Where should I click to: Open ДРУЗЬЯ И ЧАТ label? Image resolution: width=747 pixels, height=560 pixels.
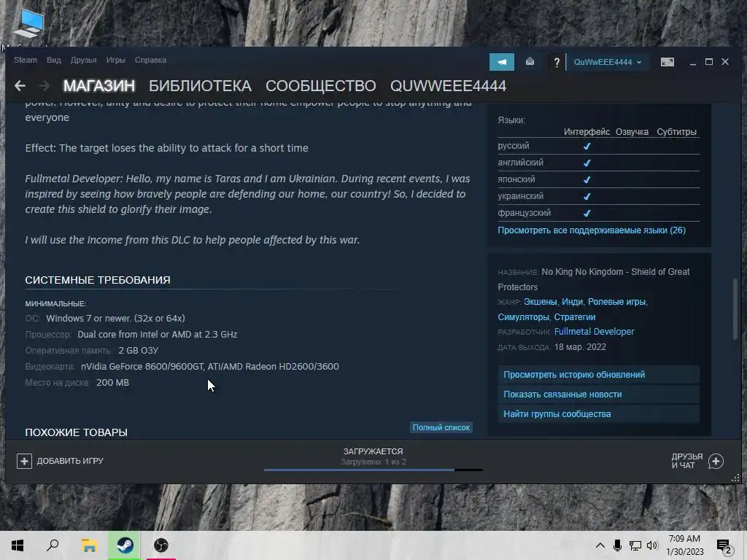coord(686,461)
